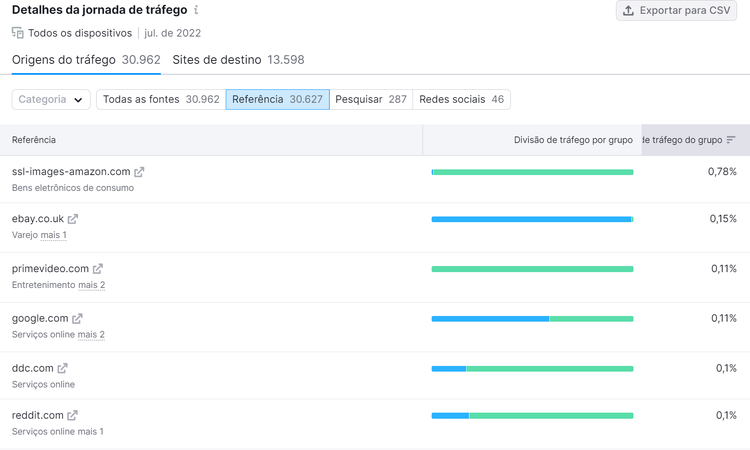Viewport: 750px width, 450px height.
Task: Expand 'mais 2' categories under primevideo.com
Action: (92, 285)
